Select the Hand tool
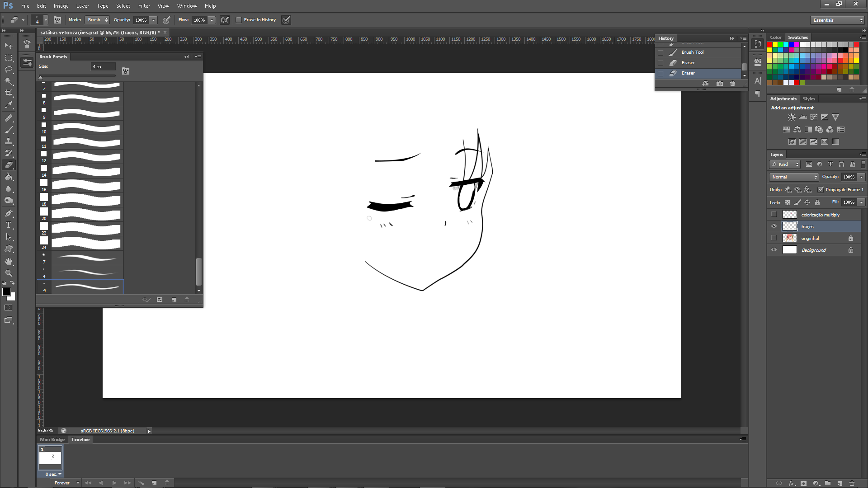Viewport: 868px width, 488px height. [9, 262]
